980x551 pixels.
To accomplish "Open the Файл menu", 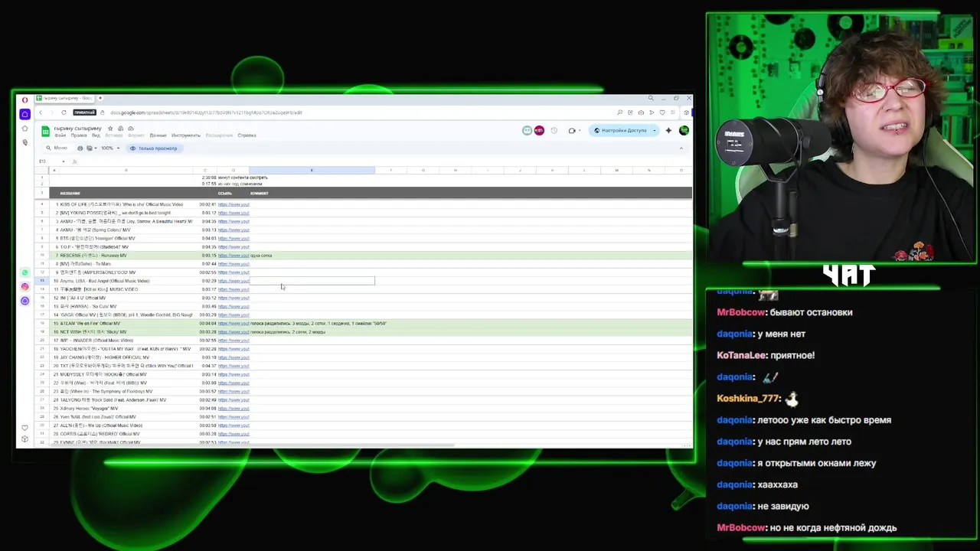I will [60, 135].
